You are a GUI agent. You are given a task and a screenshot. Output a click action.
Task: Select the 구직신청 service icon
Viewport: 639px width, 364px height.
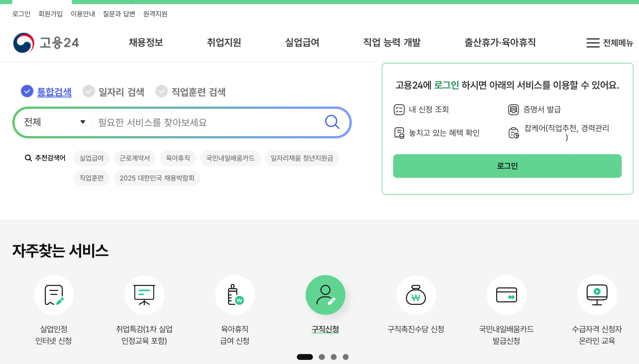pyautogui.click(x=325, y=295)
